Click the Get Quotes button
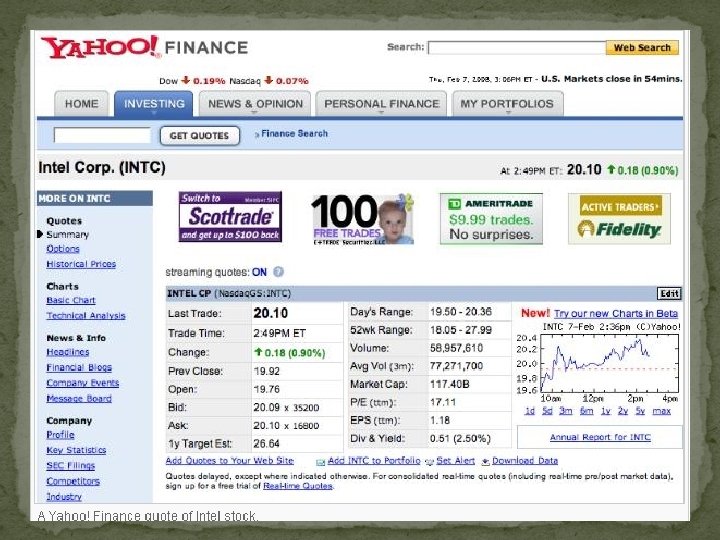This screenshot has width=720, height=540. point(199,135)
